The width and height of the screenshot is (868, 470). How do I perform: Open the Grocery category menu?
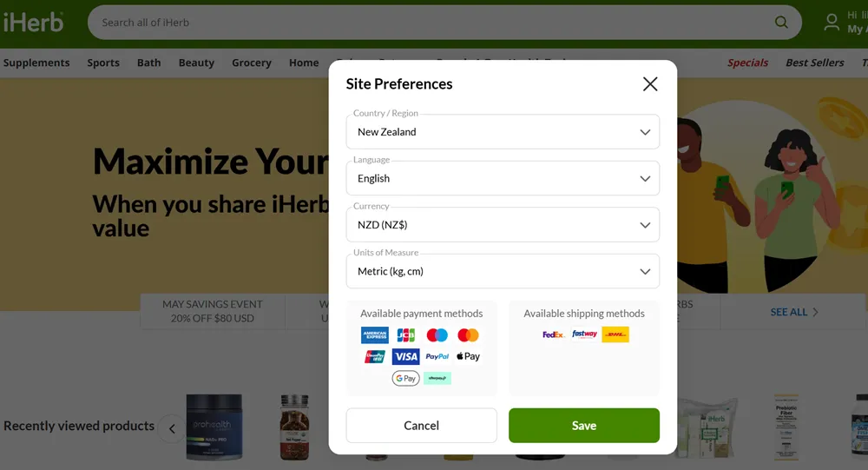click(x=252, y=63)
